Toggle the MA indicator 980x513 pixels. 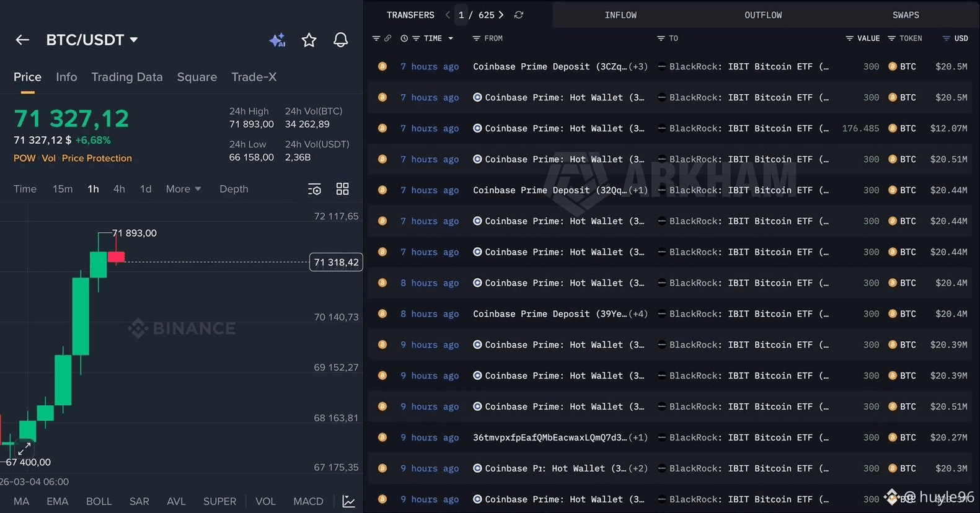[x=21, y=501]
